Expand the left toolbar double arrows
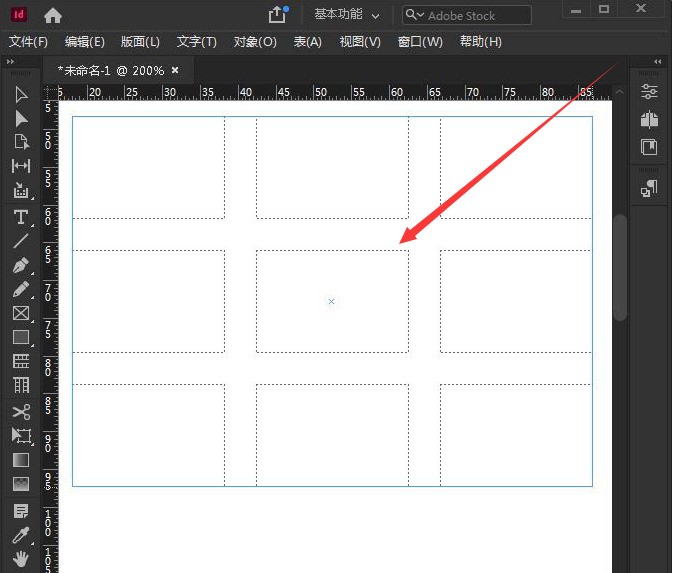Screen dimensions: 673x573 pyautogui.click(x=12, y=62)
